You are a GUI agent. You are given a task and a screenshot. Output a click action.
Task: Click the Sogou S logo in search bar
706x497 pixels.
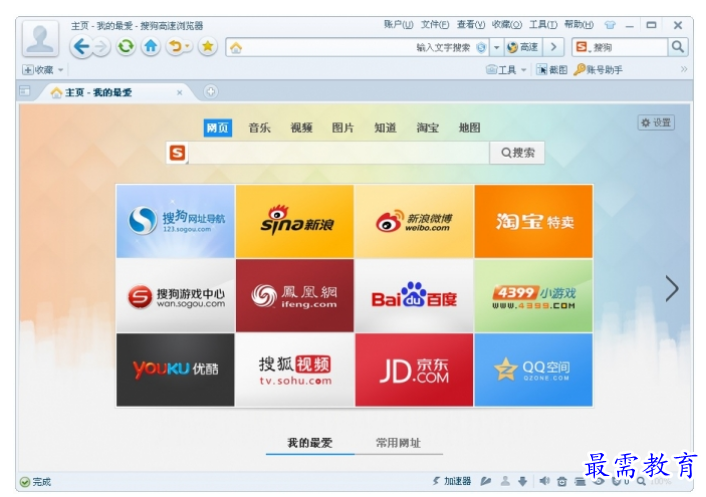177,153
